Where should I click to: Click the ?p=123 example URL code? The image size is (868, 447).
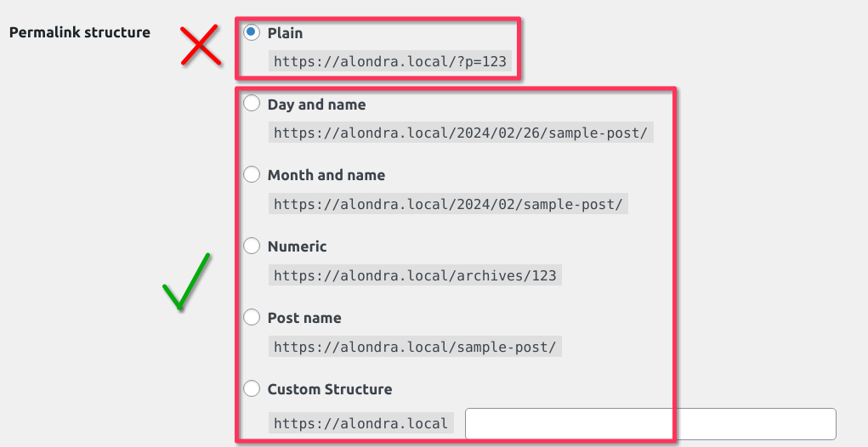point(390,61)
